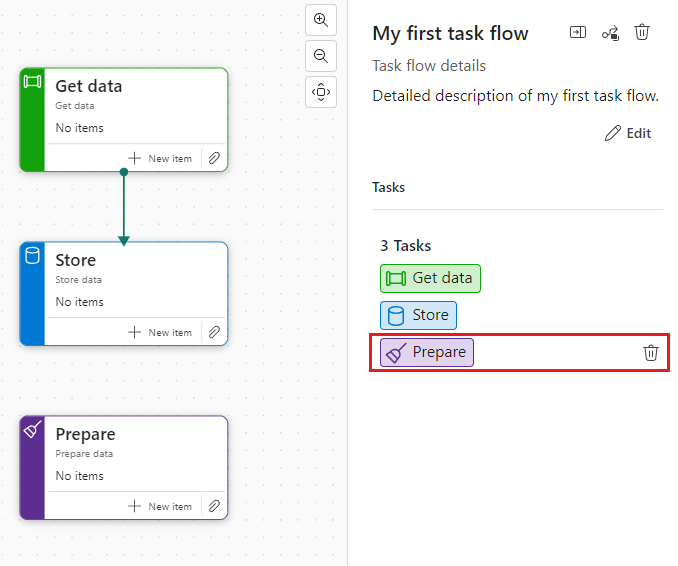Select the Get data task chip
The height and width of the screenshot is (566, 678).
(430, 278)
